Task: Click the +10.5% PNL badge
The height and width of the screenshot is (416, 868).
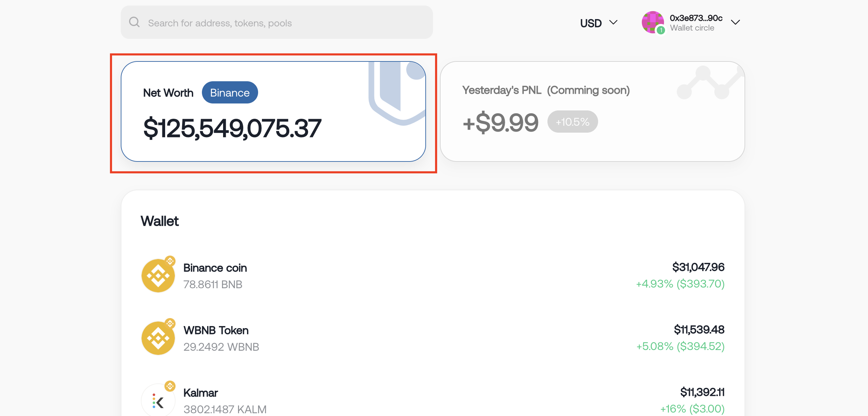Action: (x=572, y=122)
